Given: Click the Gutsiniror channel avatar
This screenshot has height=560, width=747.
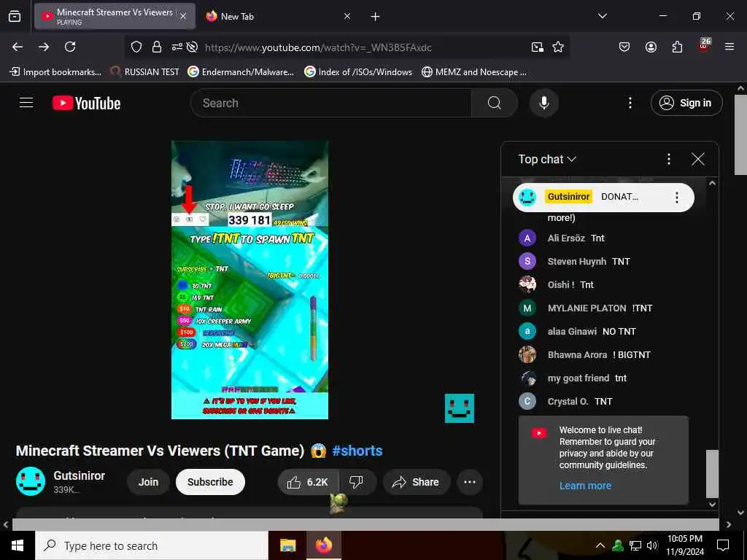Looking at the screenshot, I should pyautogui.click(x=31, y=481).
